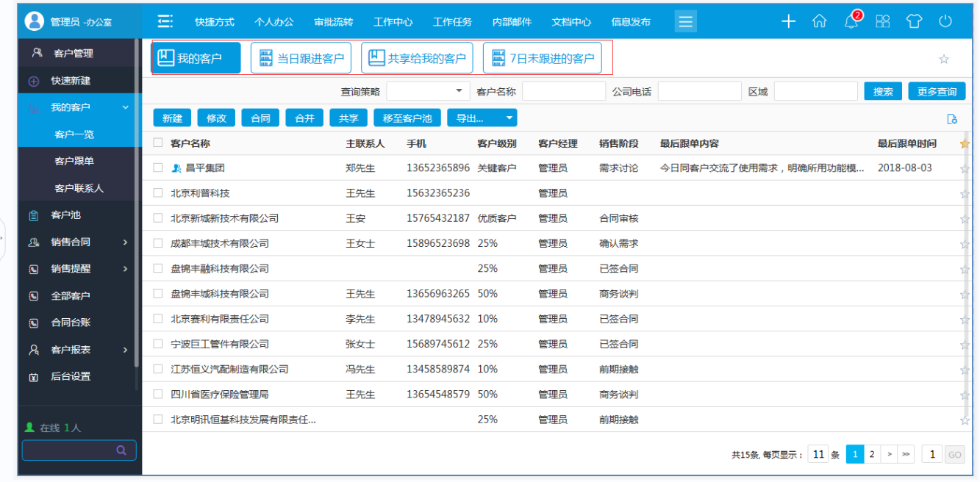Click the 新建 button
The height and width of the screenshot is (482, 980).
click(x=172, y=118)
